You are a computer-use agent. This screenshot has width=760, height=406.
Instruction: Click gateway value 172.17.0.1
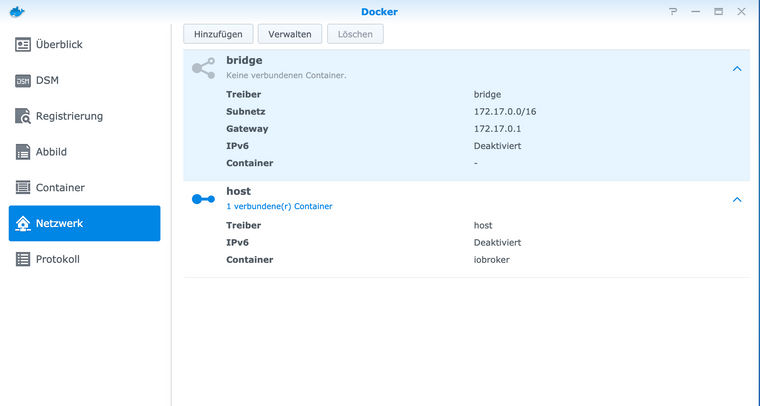[x=497, y=129]
